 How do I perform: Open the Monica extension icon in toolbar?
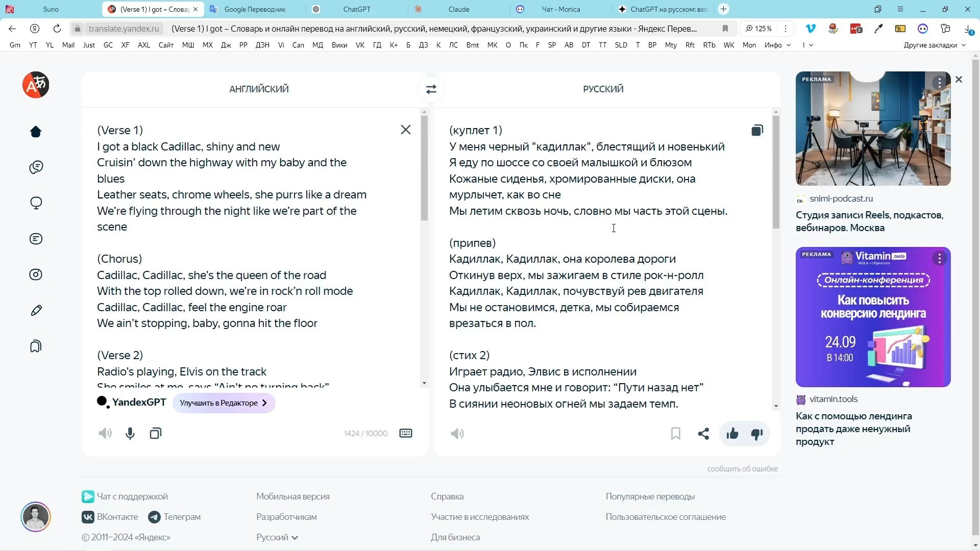pyautogui.click(x=923, y=29)
